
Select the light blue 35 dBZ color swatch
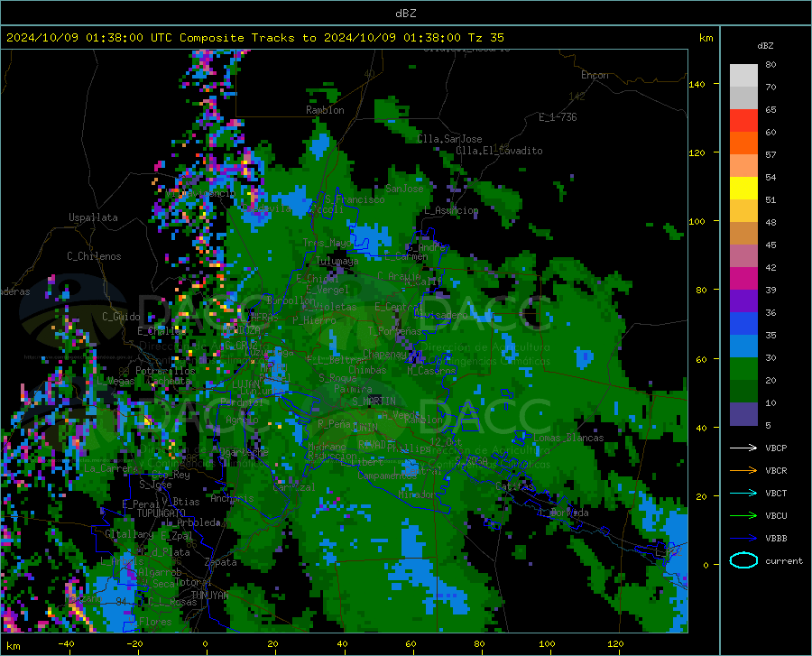(x=743, y=346)
